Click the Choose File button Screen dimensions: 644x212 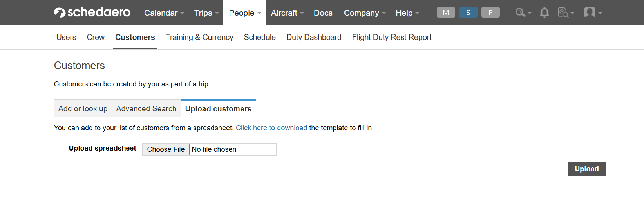(x=166, y=149)
